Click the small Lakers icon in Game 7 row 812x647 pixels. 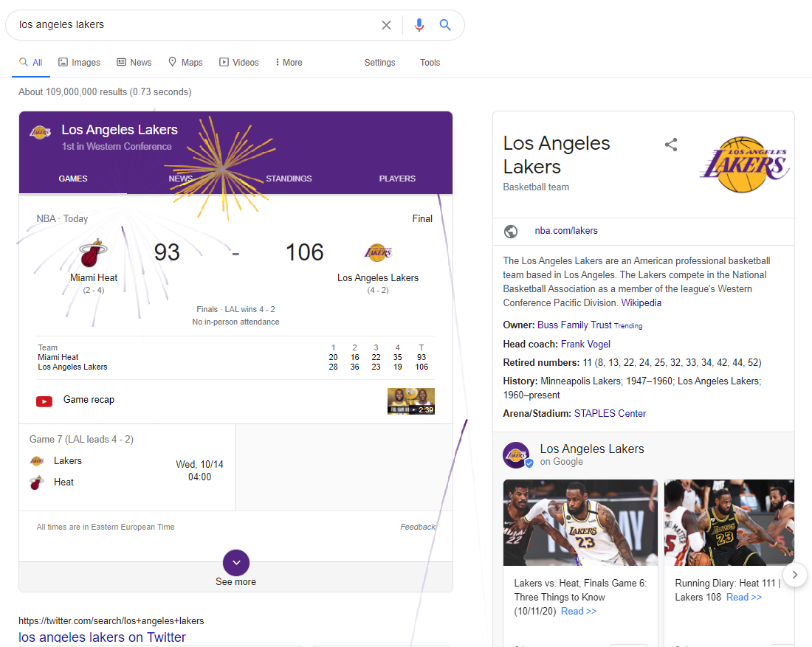coord(37,460)
